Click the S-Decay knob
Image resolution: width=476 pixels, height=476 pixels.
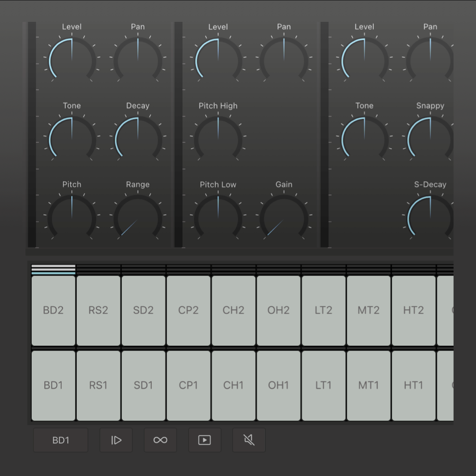click(430, 218)
